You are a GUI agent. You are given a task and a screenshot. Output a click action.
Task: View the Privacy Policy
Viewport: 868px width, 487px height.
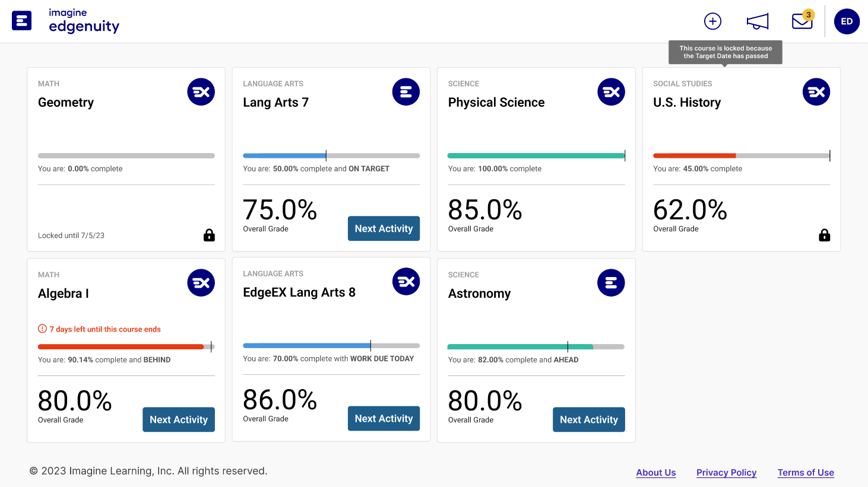726,472
